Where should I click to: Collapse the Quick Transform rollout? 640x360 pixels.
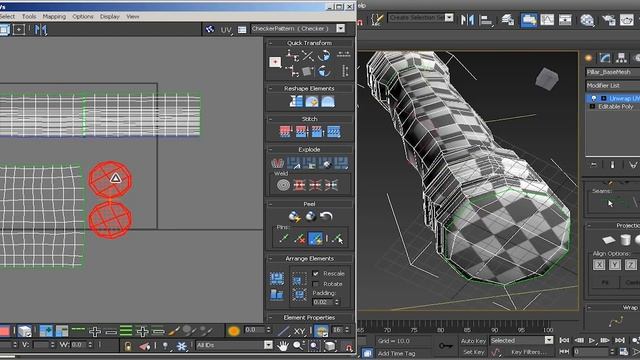point(270,43)
